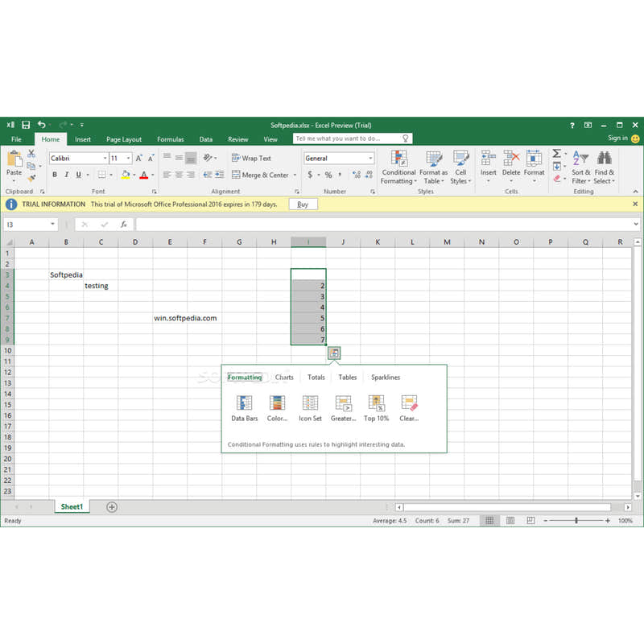Click Clear Format in Quick Analysis
Viewport: 644px width, 644px height.
click(x=409, y=407)
